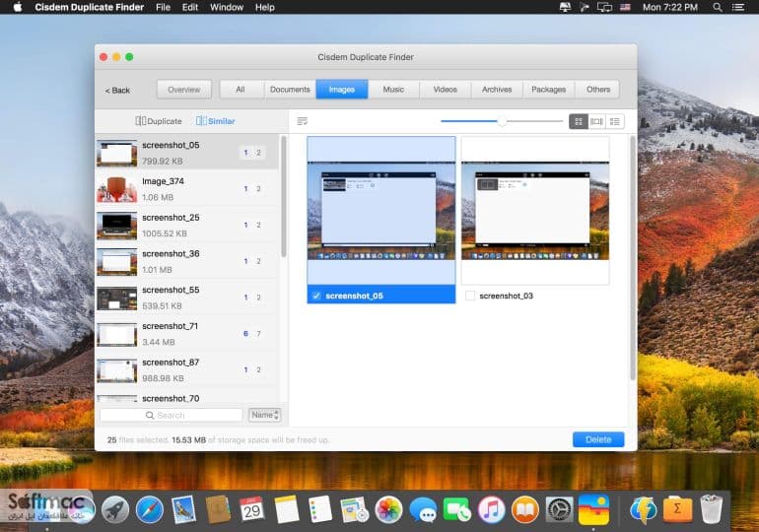The image size is (759, 532).
Task: Open iTunes in the Dock
Action: [491, 509]
